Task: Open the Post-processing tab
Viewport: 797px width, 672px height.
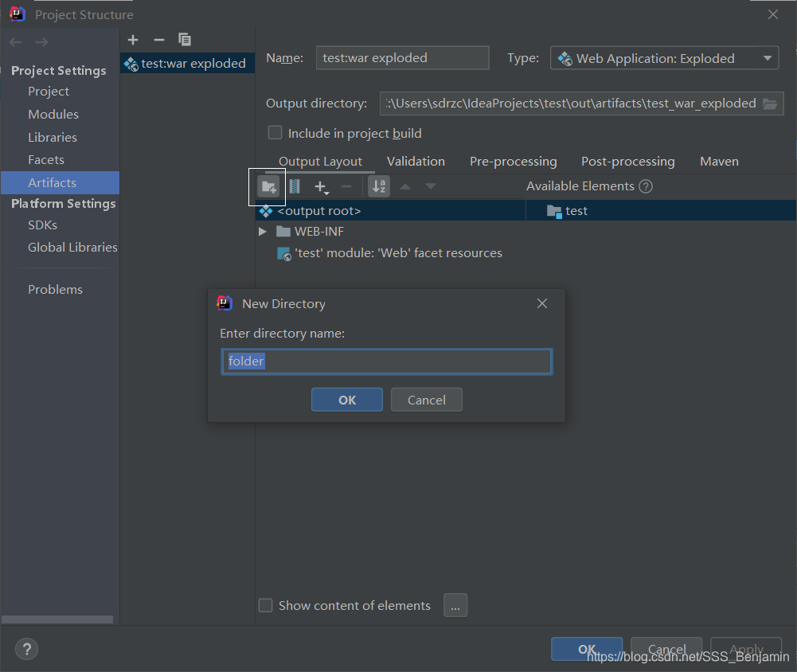Action: [x=627, y=162]
